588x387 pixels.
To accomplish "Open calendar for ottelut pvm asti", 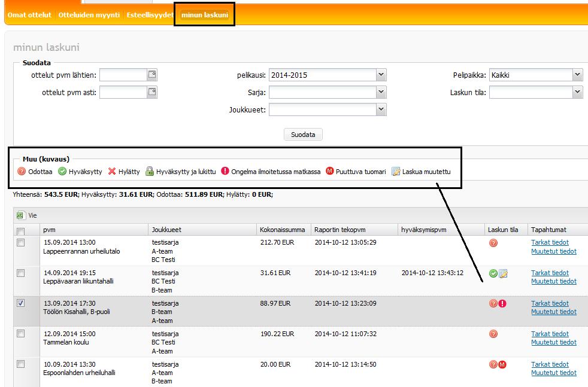I will (x=152, y=92).
